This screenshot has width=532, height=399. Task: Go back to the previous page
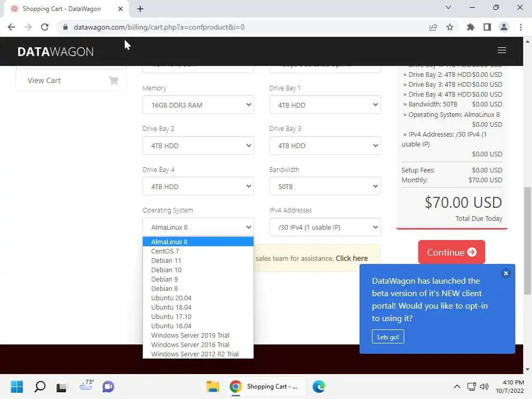tap(11, 27)
